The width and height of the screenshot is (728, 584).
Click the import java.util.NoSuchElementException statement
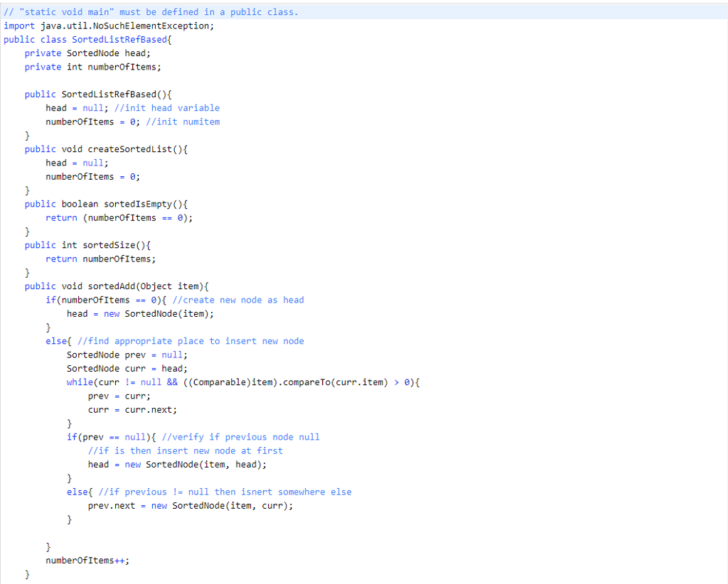pos(107,26)
